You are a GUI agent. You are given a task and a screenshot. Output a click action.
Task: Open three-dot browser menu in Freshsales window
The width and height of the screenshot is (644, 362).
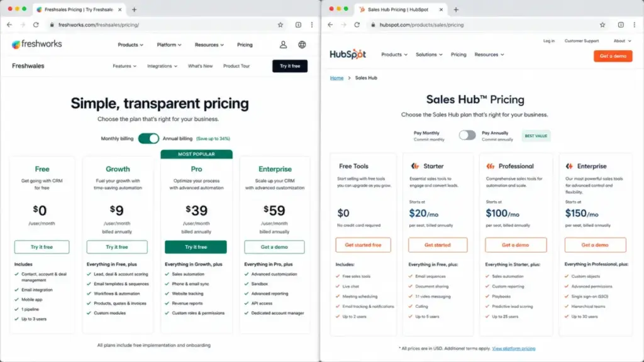pyautogui.click(x=312, y=25)
